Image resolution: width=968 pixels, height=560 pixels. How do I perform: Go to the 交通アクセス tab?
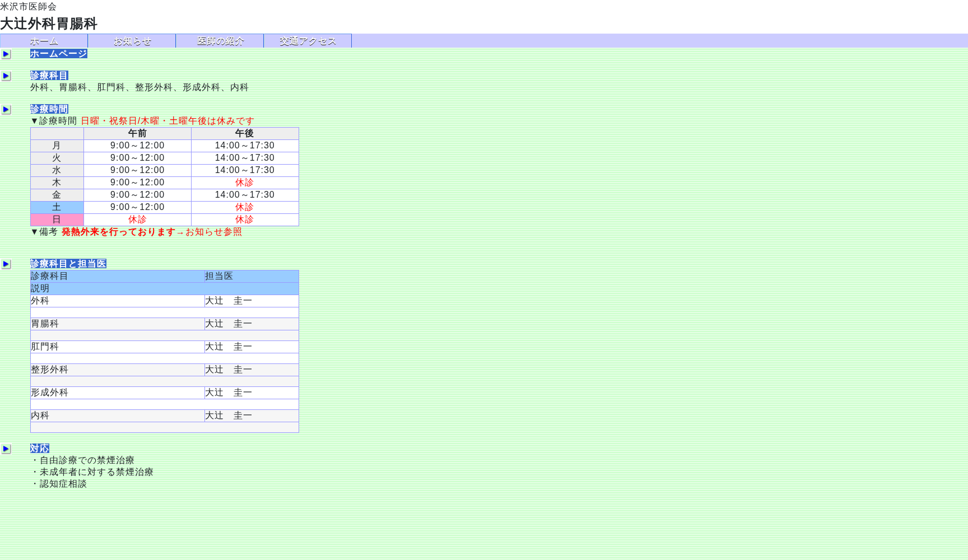[308, 41]
